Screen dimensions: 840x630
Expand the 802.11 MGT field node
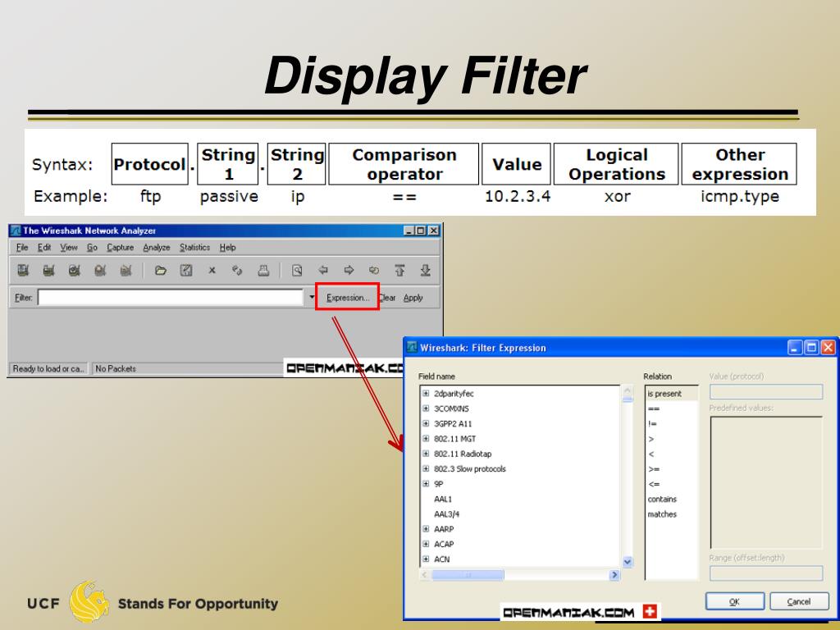pos(426,438)
